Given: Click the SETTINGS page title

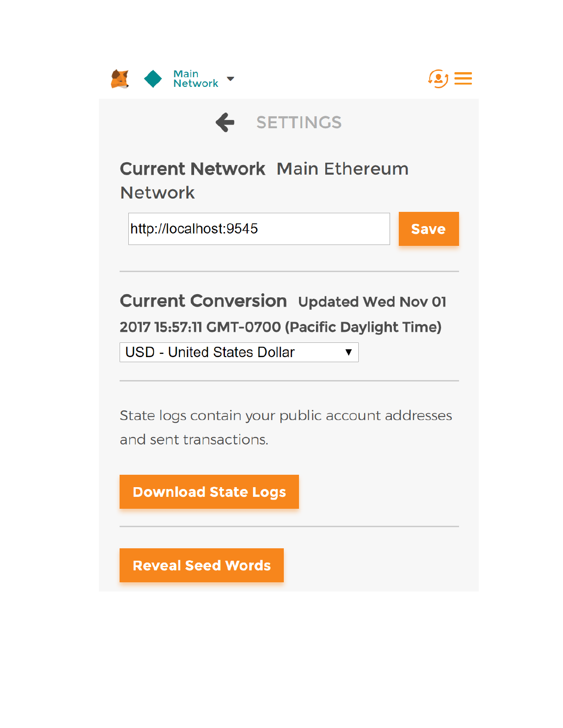Looking at the screenshot, I should 299,123.
